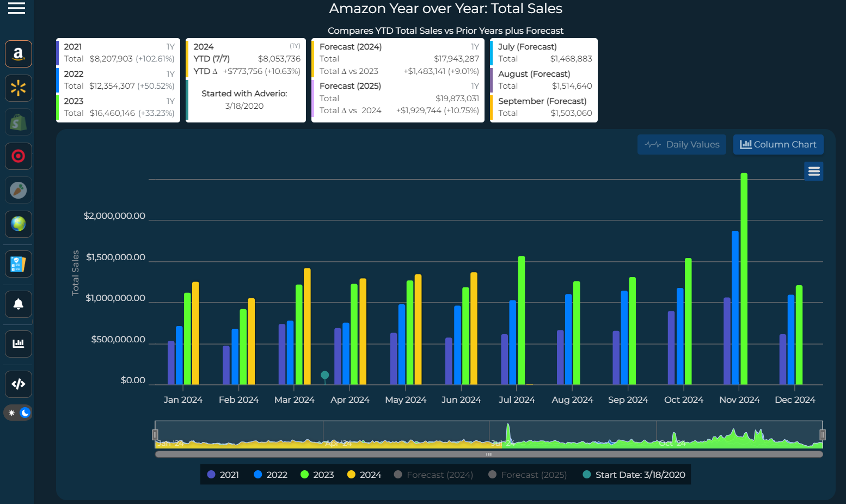Click the Adverio start date marker
Screen dimensions: 846x504
325,375
